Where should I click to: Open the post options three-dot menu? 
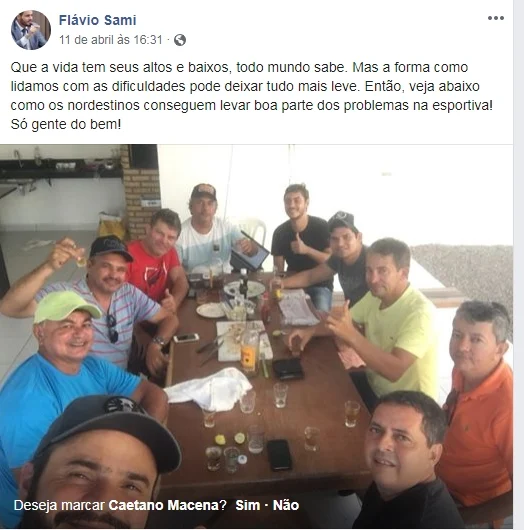click(x=496, y=18)
